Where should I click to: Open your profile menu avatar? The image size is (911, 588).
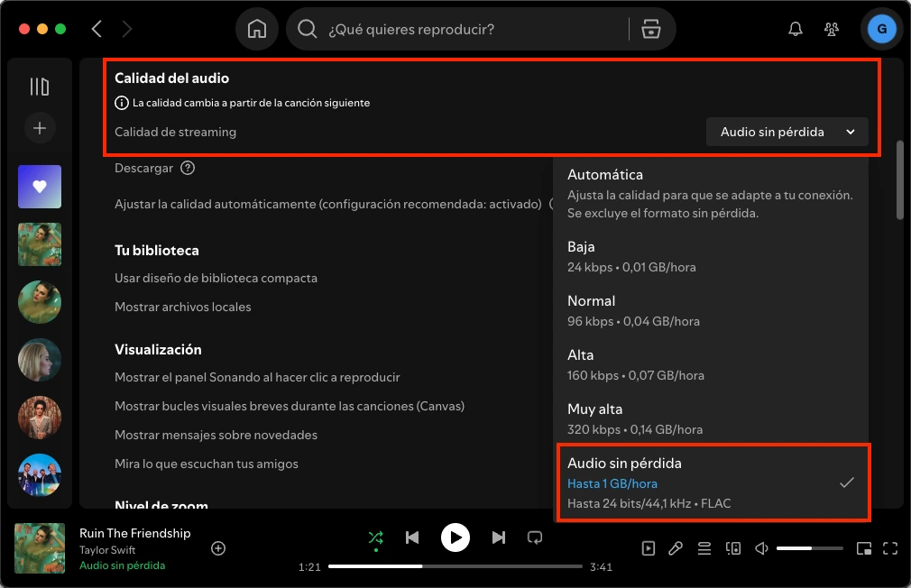tap(881, 29)
